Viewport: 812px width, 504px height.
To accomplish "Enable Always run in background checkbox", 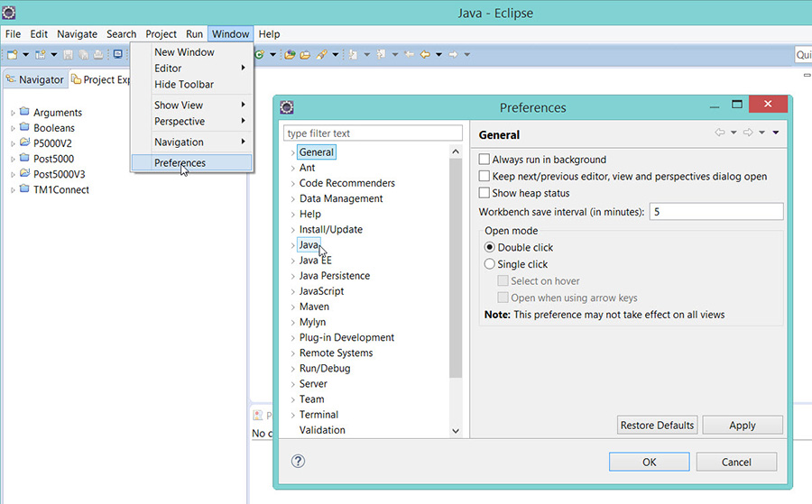I will point(484,160).
